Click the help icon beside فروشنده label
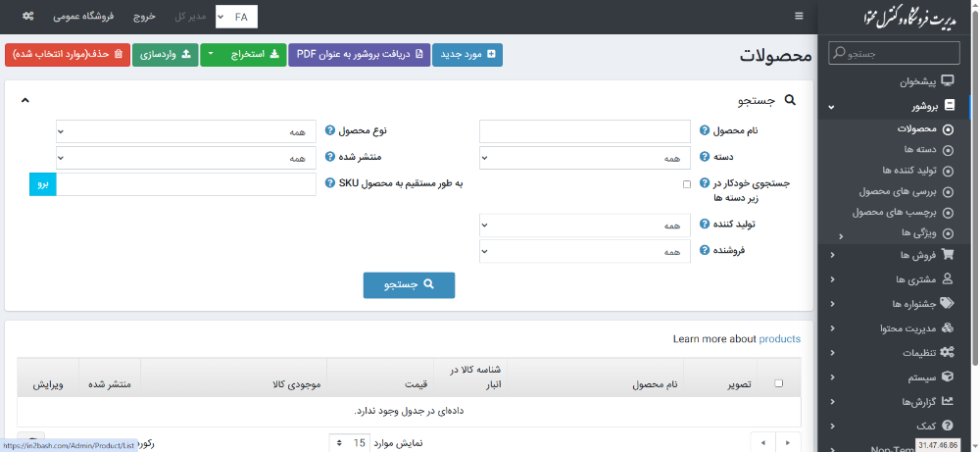This screenshot has height=452, width=980. (x=706, y=251)
